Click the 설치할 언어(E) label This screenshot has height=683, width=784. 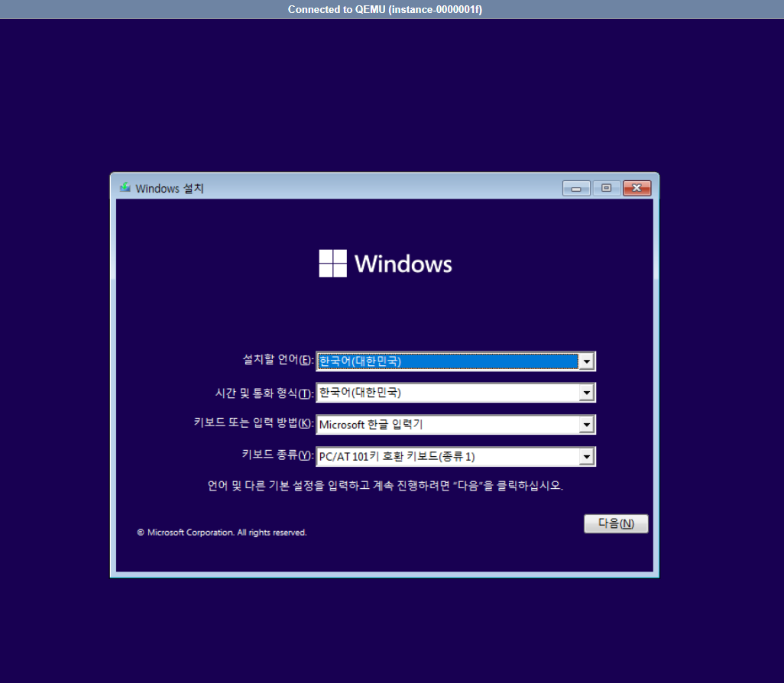pyautogui.click(x=277, y=361)
